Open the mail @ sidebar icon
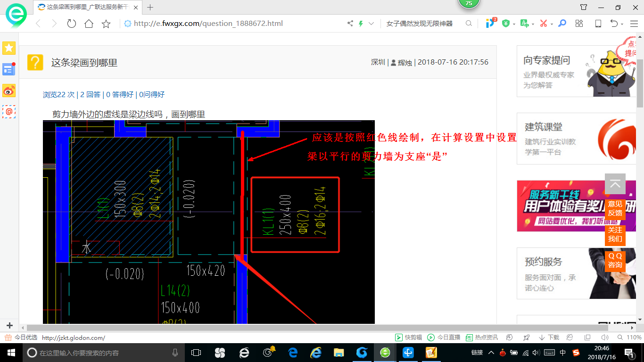The height and width of the screenshot is (362, 644). coord(9,112)
